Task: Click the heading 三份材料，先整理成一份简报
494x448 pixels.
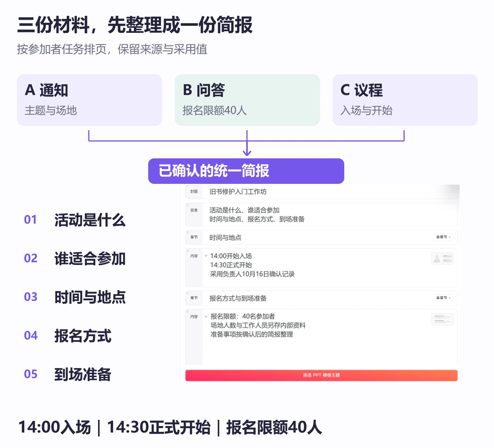Action: point(135,25)
